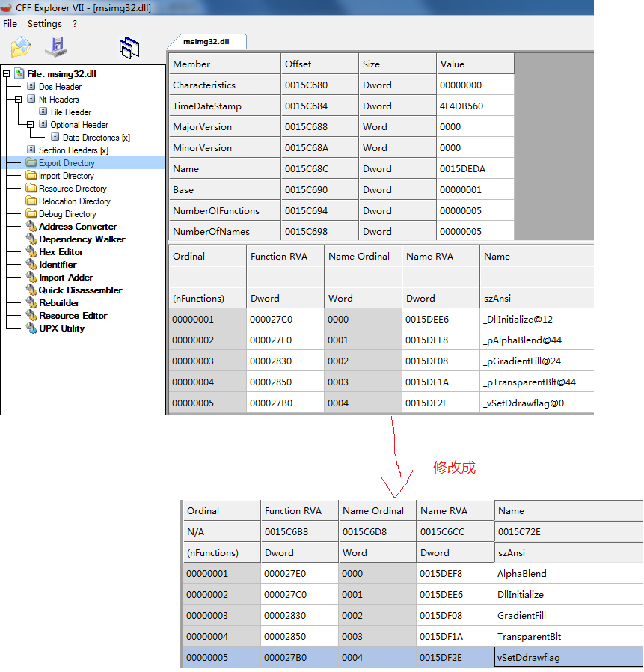Click the NumberOfFunctions value cell 00000005

pos(475,211)
